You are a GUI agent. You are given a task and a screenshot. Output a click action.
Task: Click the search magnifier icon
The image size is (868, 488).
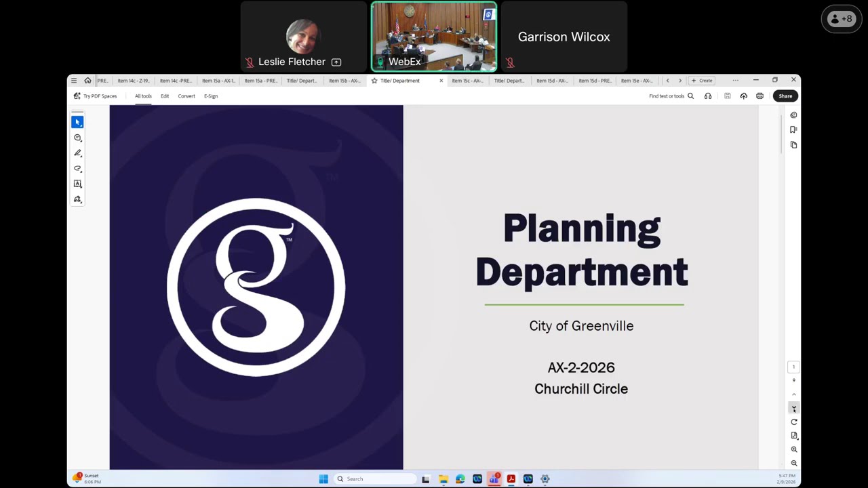click(x=690, y=96)
